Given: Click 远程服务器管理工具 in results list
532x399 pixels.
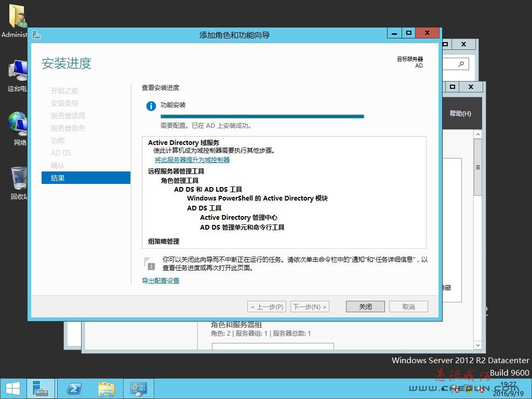Looking at the screenshot, I should pos(176,171).
